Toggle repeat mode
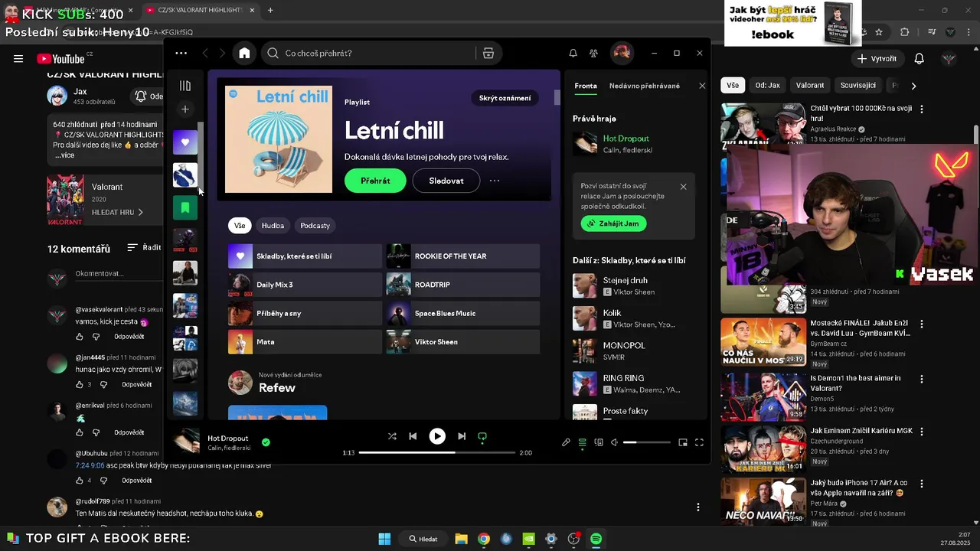The height and width of the screenshot is (551, 980). 482,436
